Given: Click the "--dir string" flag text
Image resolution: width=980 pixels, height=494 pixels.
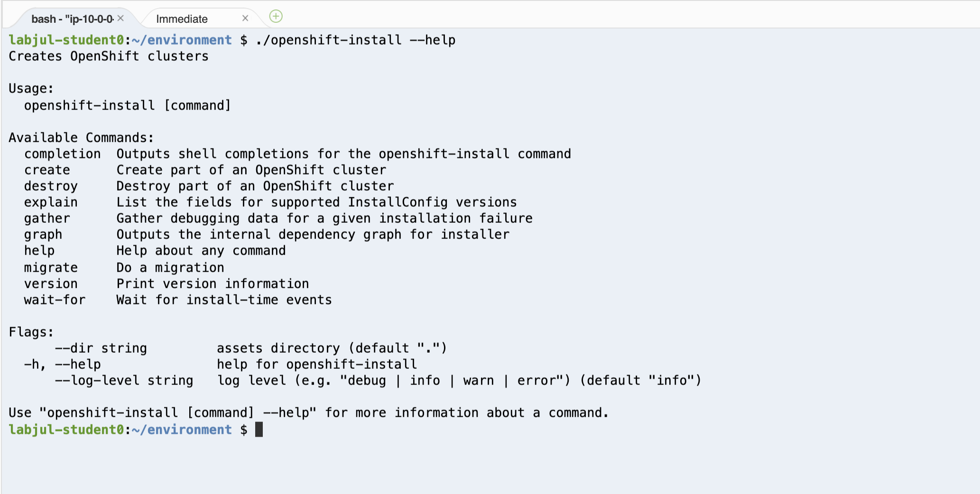Looking at the screenshot, I should coord(101,348).
